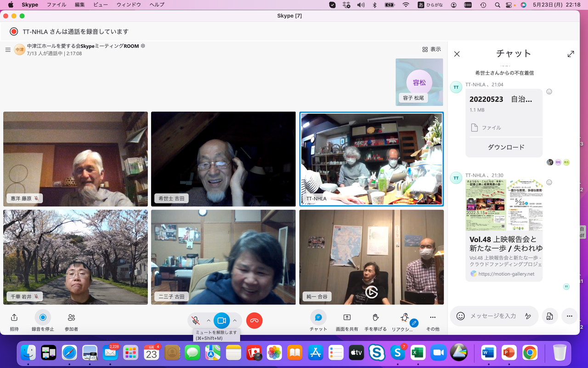Expand the chat panel with the diagonal arrow
The image size is (588, 368).
(571, 54)
